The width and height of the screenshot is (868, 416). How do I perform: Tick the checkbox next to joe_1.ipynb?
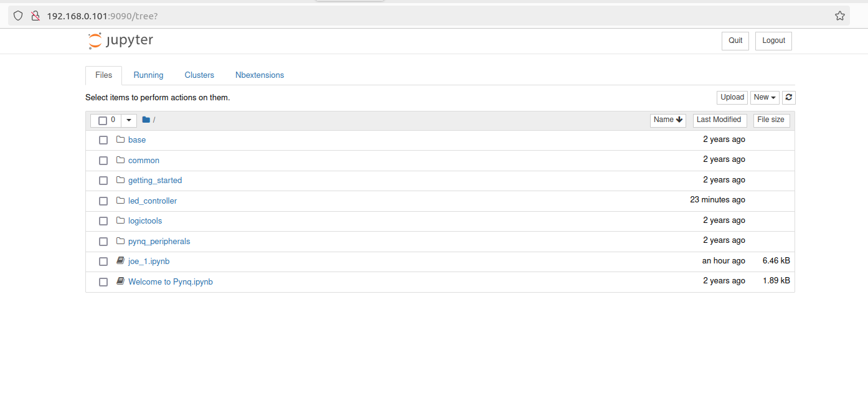tap(103, 262)
